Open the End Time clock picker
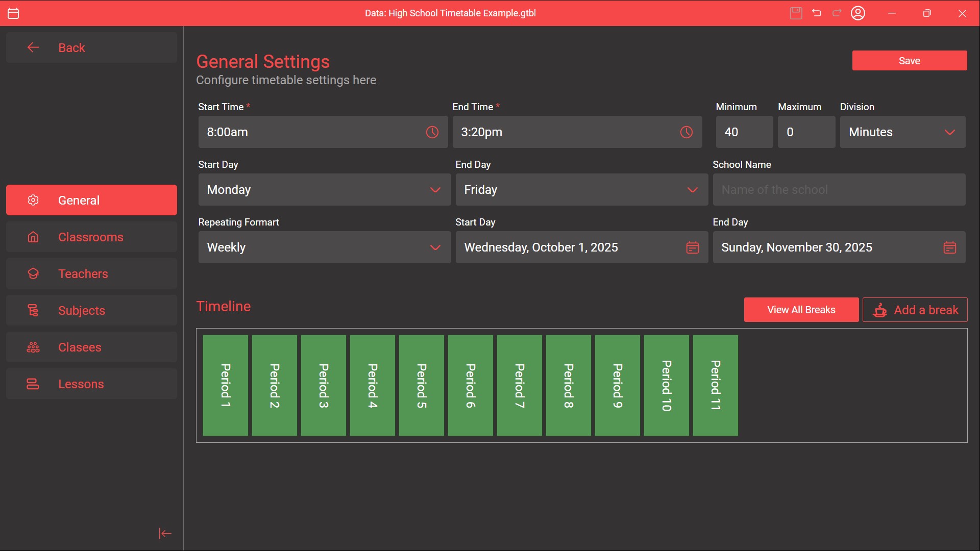Viewport: 980px width, 551px height. [686, 132]
